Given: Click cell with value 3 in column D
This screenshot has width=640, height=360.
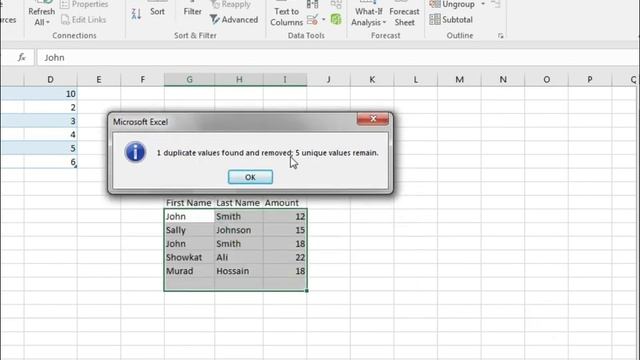Looking at the screenshot, I should [51, 121].
